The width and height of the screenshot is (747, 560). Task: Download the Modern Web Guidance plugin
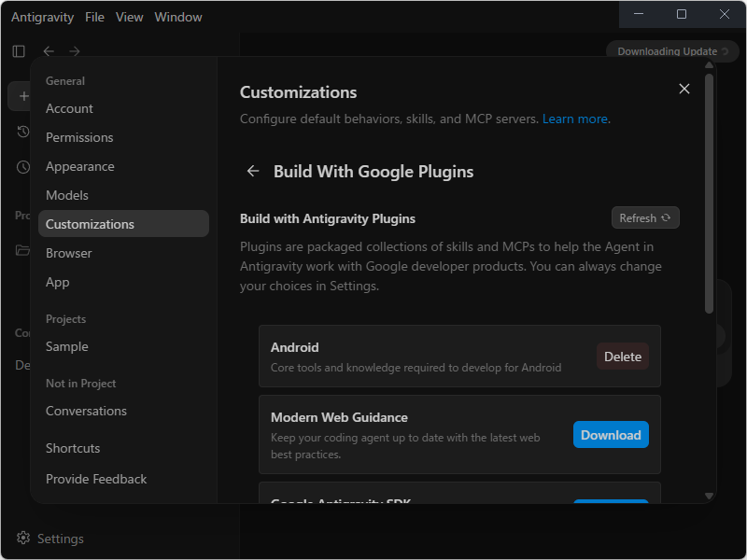611,434
